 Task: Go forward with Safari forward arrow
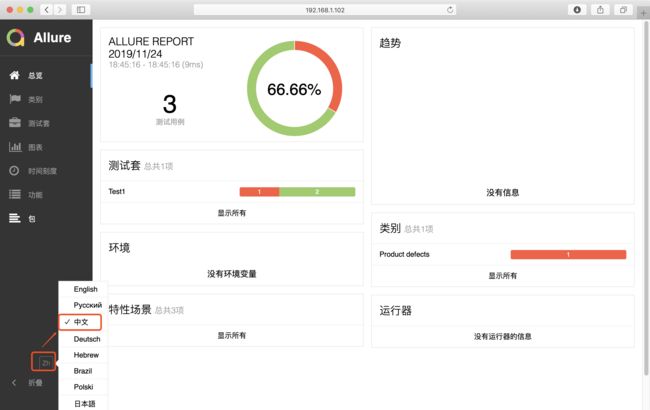click(x=60, y=10)
